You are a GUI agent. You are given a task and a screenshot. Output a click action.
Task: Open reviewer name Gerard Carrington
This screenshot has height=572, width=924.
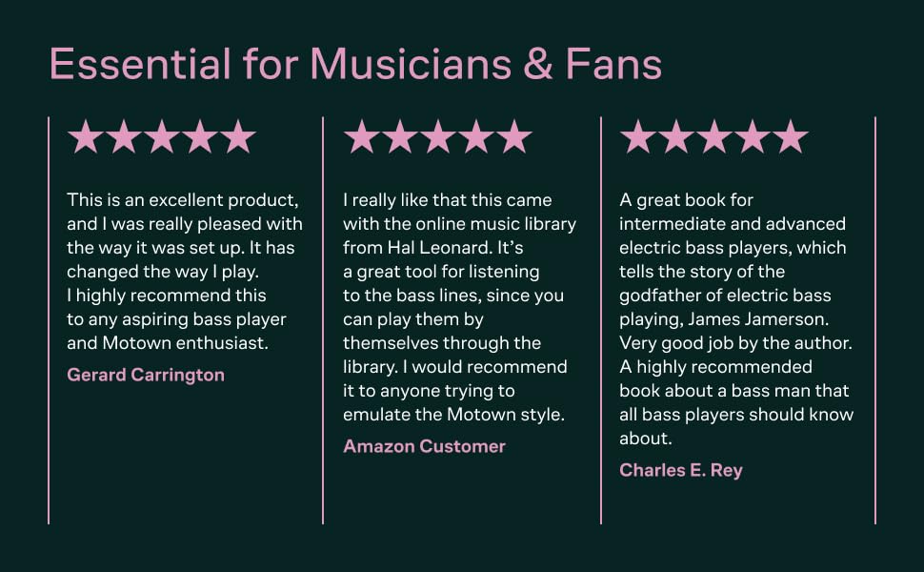pos(146,375)
